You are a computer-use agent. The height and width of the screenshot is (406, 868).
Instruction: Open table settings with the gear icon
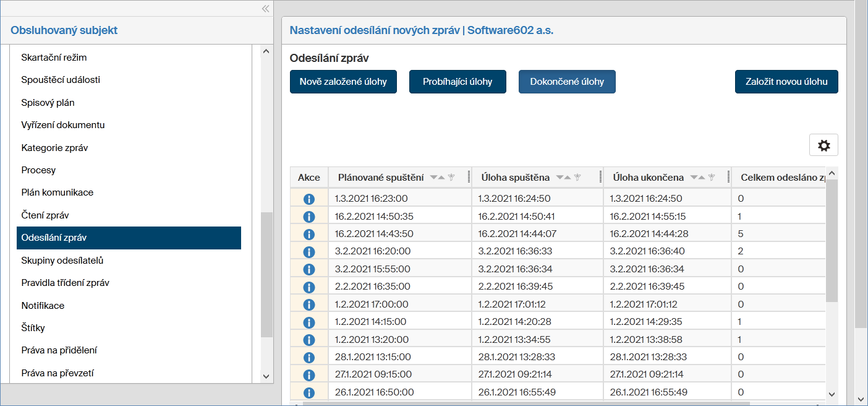click(823, 145)
